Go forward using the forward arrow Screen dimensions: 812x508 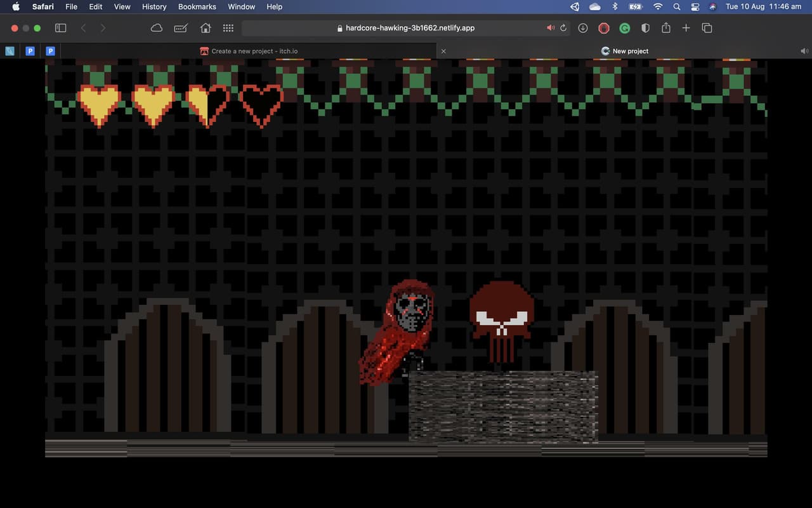point(103,28)
